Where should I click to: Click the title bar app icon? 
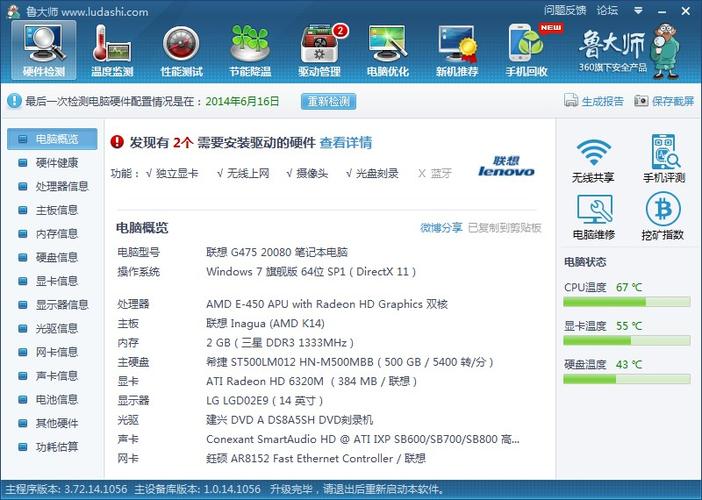[x=14, y=11]
